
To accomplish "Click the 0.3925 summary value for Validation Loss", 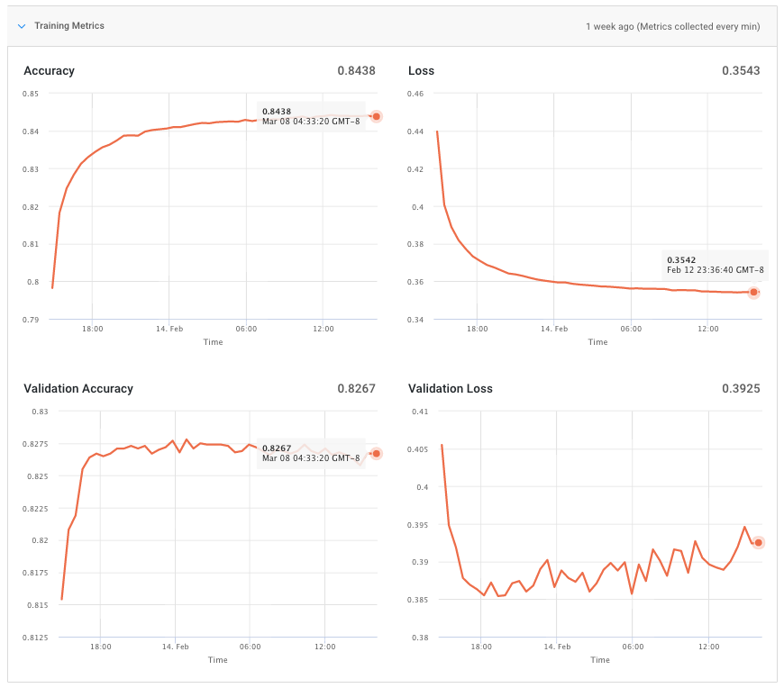I will (741, 389).
